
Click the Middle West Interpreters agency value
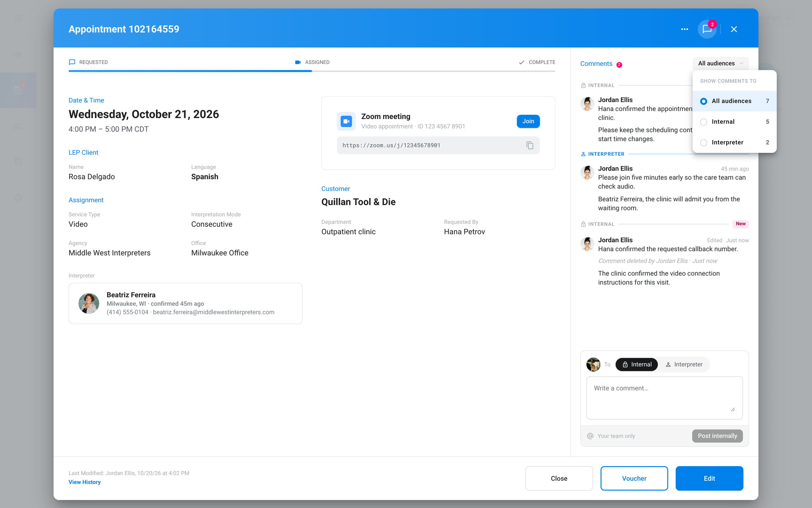(109, 253)
